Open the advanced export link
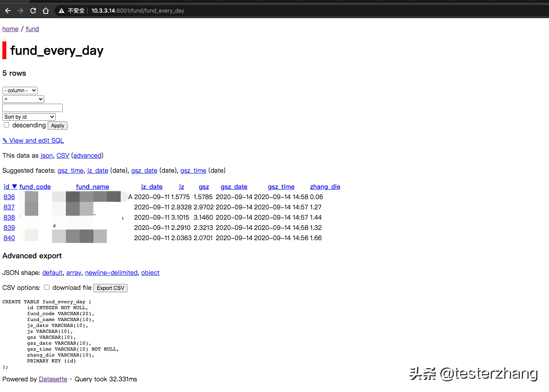Image resolution: width=549 pixels, height=392 pixels. [87, 155]
